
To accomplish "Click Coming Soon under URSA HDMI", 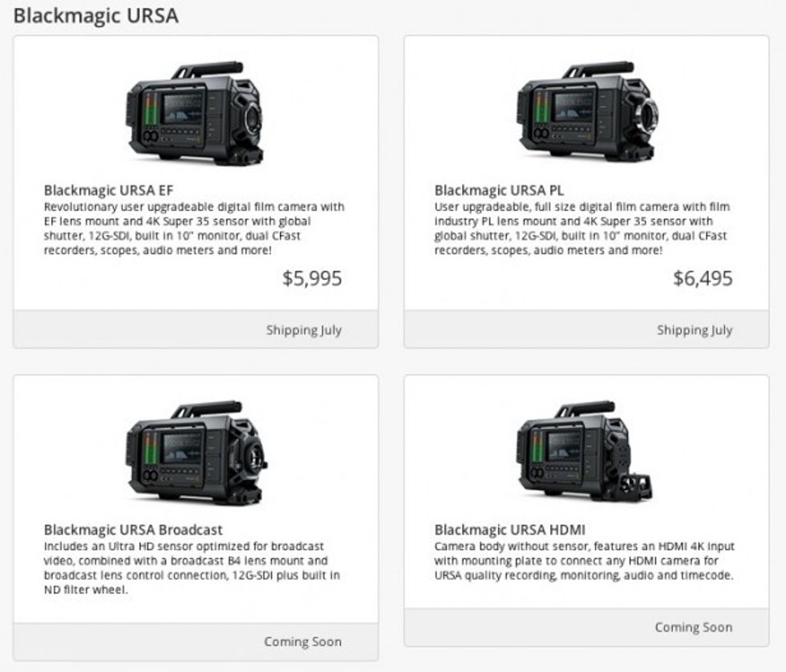I will 694,627.
